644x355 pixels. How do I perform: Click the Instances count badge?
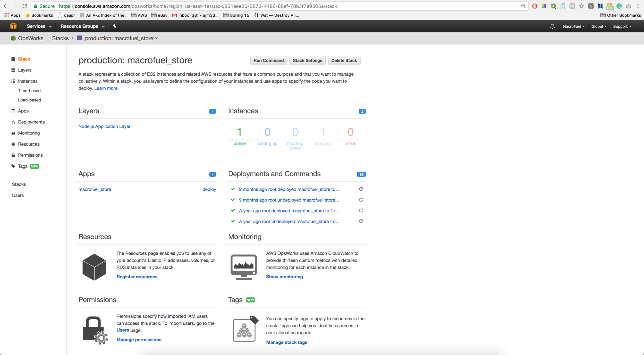[x=362, y=111]
